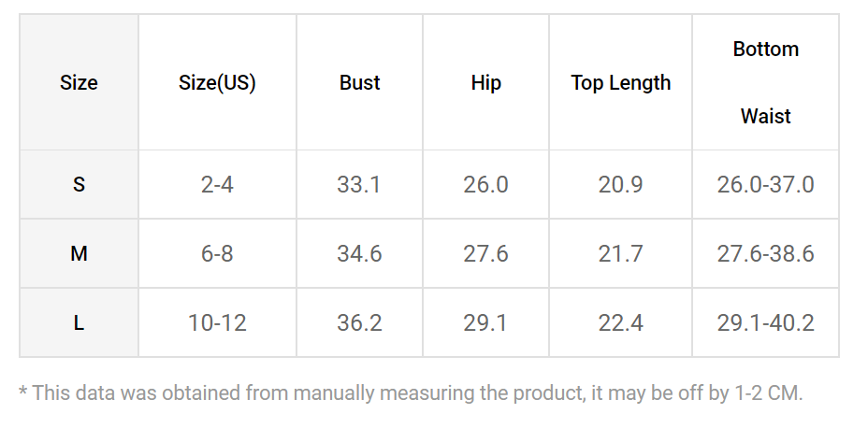The image size is (868, 428).
Task: Click the Size column header
Action: click(79, 82)
